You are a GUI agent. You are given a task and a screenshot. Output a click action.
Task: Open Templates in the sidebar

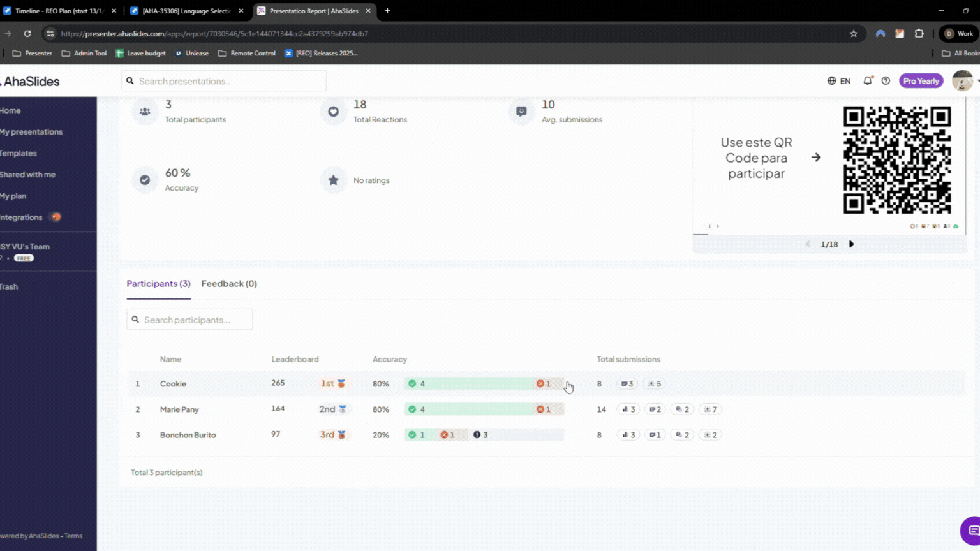click(x=19, y=153)
